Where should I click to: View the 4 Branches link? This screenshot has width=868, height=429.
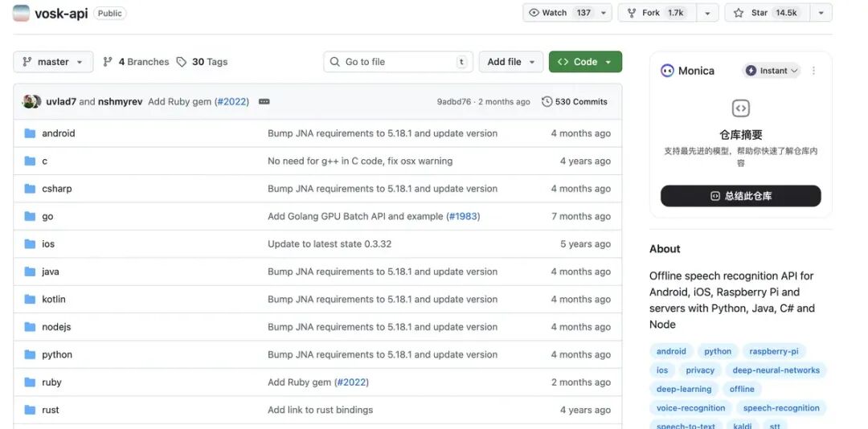(136, 62)
